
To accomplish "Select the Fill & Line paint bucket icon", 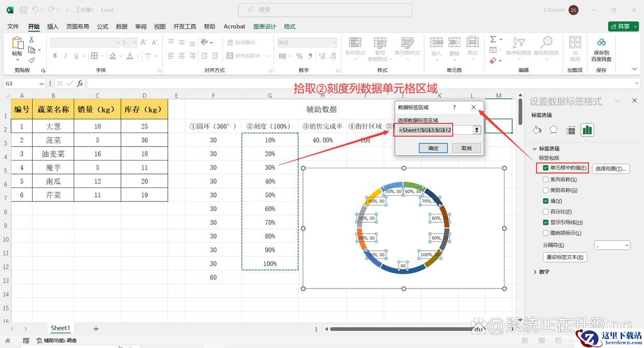I will tap(537, 130).
